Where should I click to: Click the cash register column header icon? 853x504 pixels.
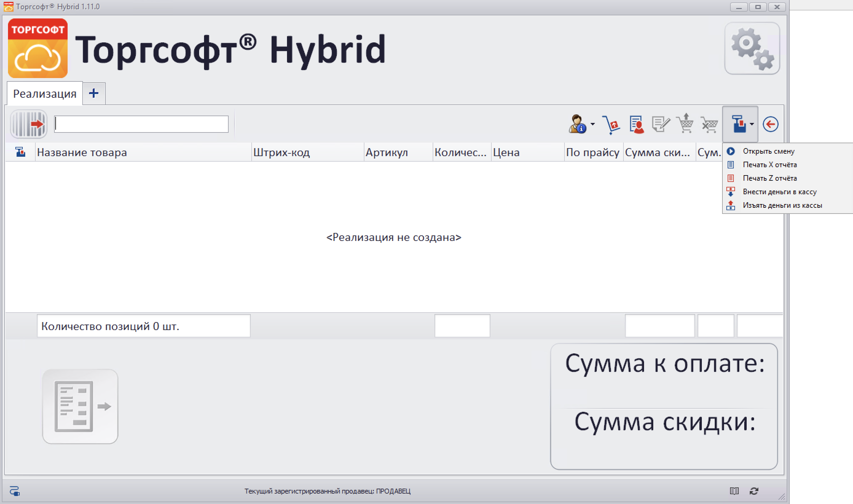tap(20, 152)
